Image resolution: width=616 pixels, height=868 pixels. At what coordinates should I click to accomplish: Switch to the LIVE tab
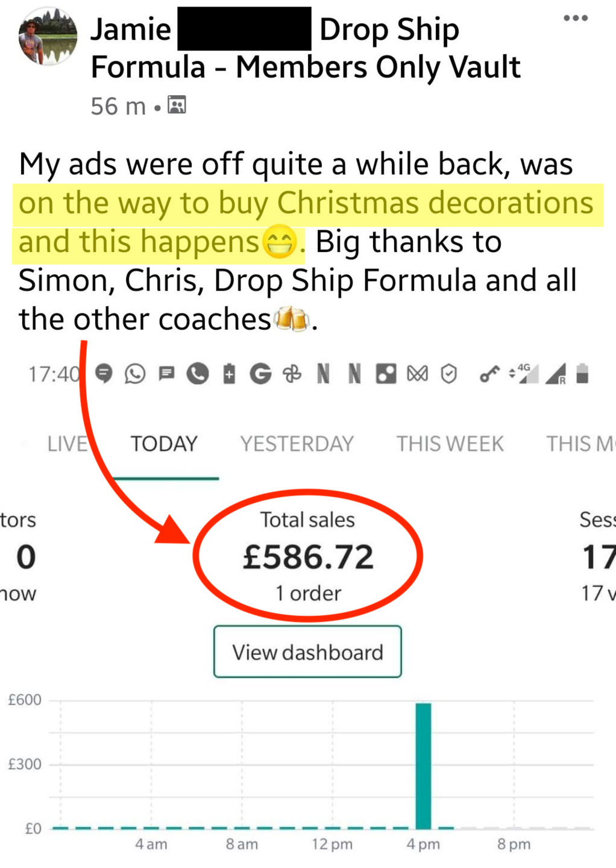tap(68, 444)
